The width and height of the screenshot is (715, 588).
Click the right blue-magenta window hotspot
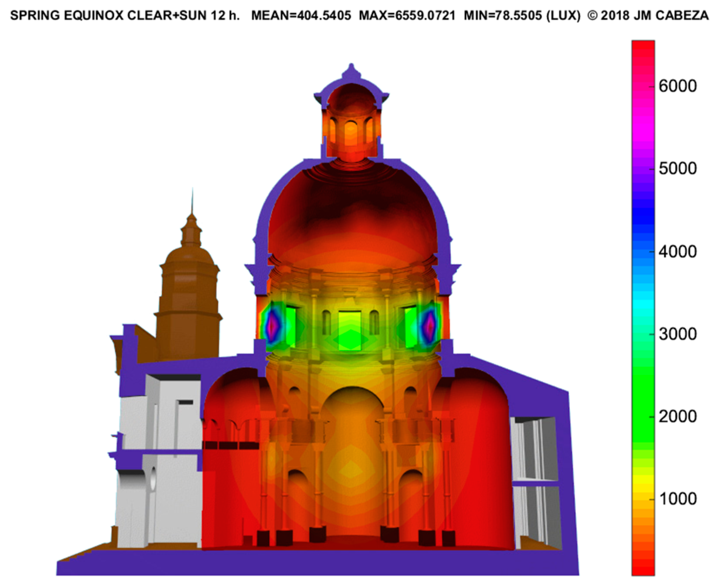(429, 325)
